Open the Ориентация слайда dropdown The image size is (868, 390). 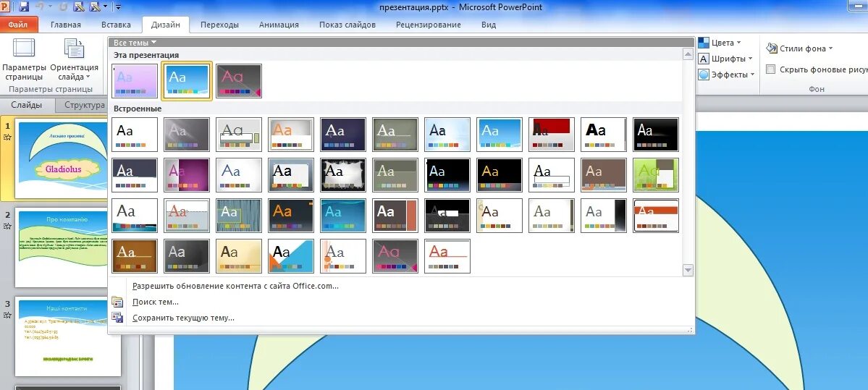(x=74, y=60)
